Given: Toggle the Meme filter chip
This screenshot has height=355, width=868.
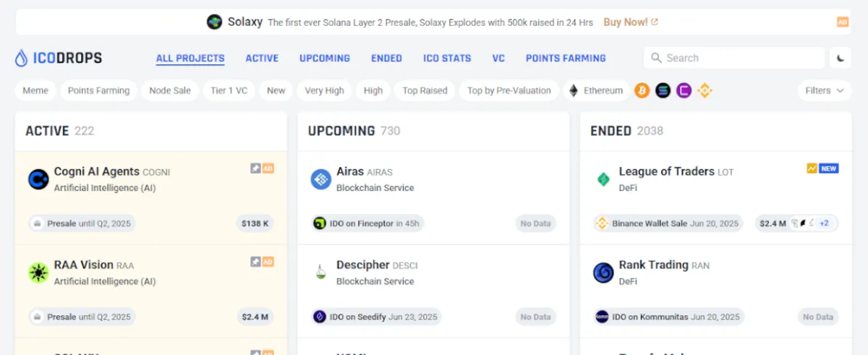Looking at the screenshot, I should pyautogui.click(x=35, y=90).
